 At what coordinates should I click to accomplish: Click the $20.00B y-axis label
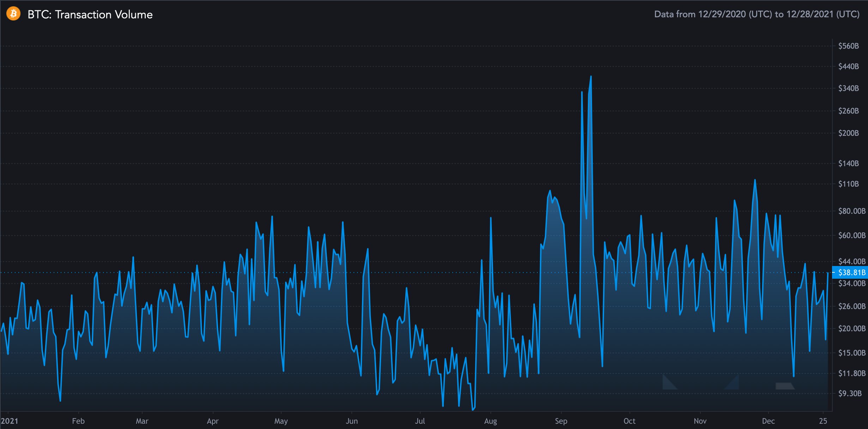click(852, 328)
